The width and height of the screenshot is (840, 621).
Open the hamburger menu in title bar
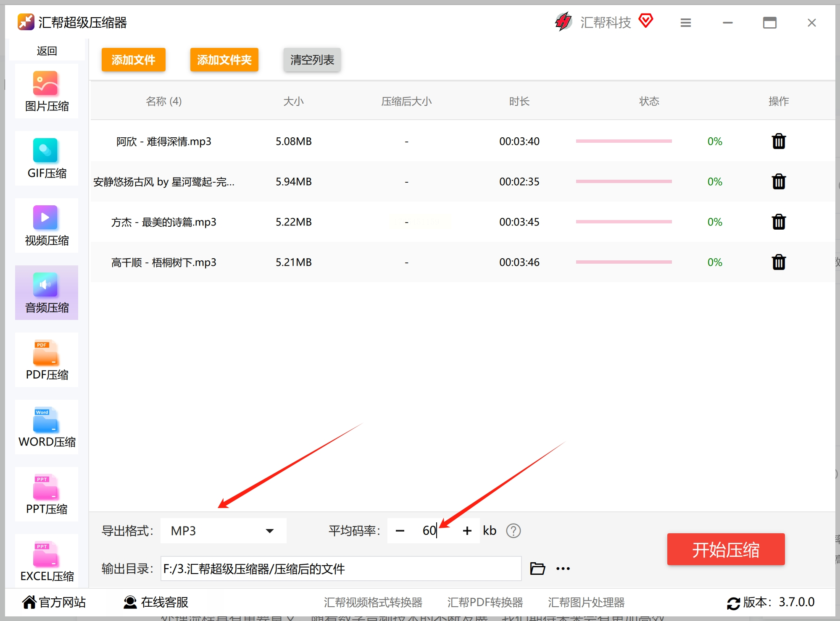pyautogui.click(x=685, y=23)
